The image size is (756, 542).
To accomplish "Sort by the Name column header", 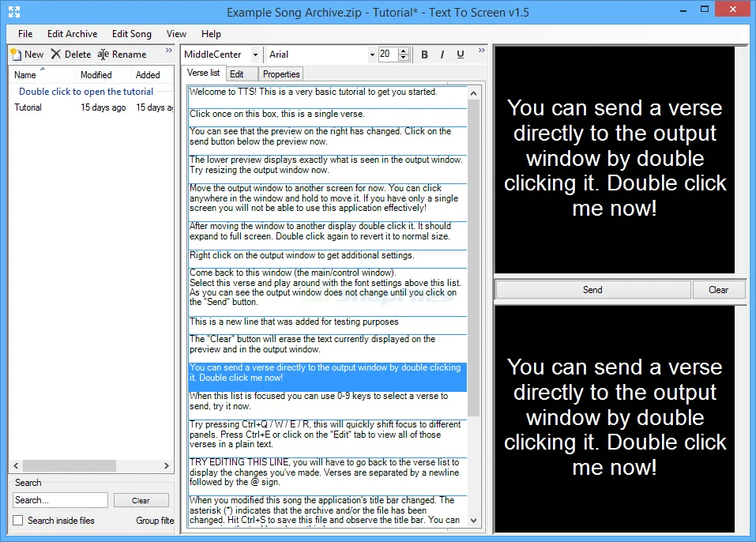I will [x=43, y=75].
